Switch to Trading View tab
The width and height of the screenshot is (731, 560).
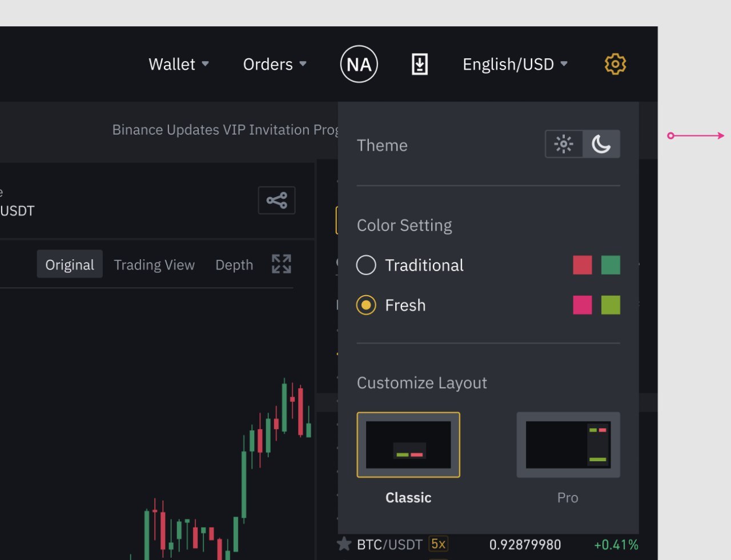click(154, 265)
